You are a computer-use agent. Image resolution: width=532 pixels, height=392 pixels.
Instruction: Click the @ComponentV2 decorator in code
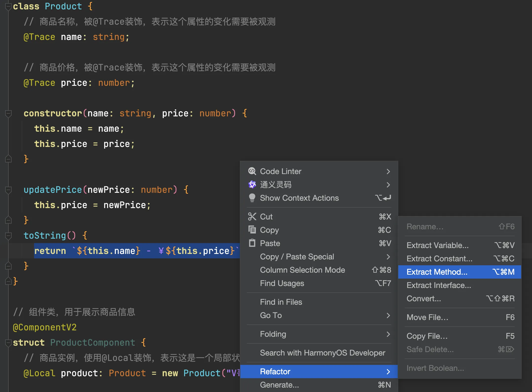coord(45,327)
